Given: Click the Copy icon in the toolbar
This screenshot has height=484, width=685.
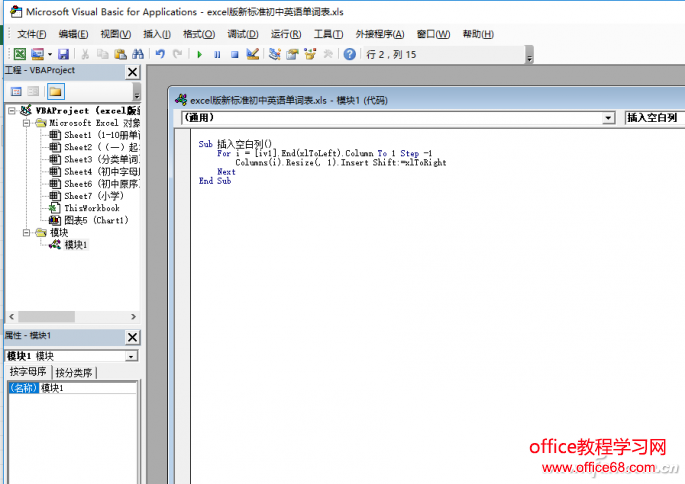Looking at the screenshot, I should 103,54.
